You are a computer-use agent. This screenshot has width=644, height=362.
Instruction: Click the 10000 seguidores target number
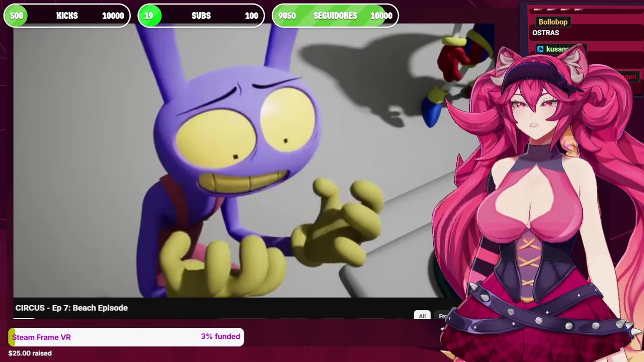click(x=381, y=16)
